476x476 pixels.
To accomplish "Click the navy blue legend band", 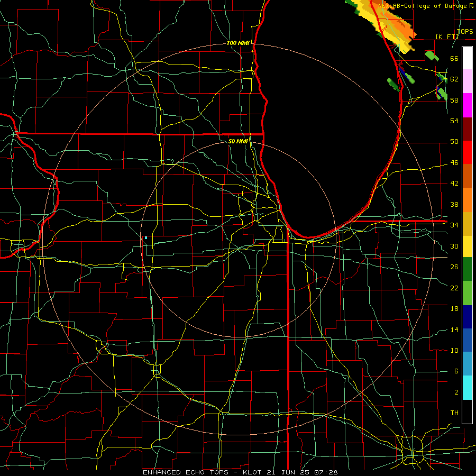I will coord(467,317).
